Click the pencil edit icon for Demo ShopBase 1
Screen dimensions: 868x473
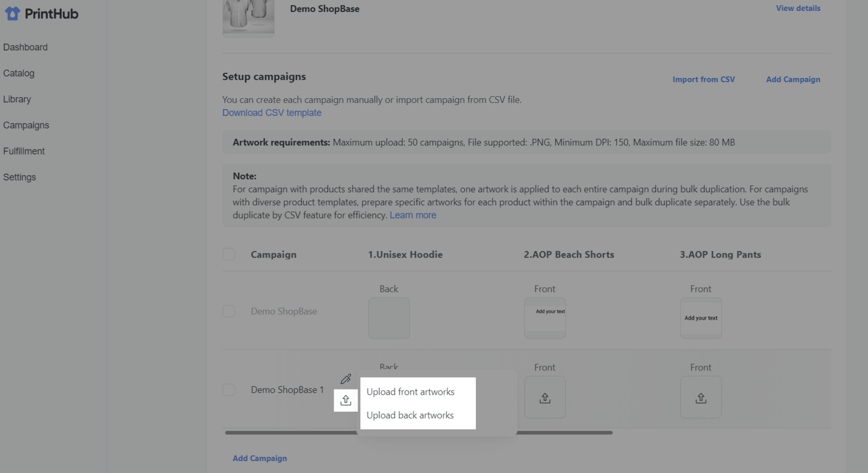(x=346, y=379)
